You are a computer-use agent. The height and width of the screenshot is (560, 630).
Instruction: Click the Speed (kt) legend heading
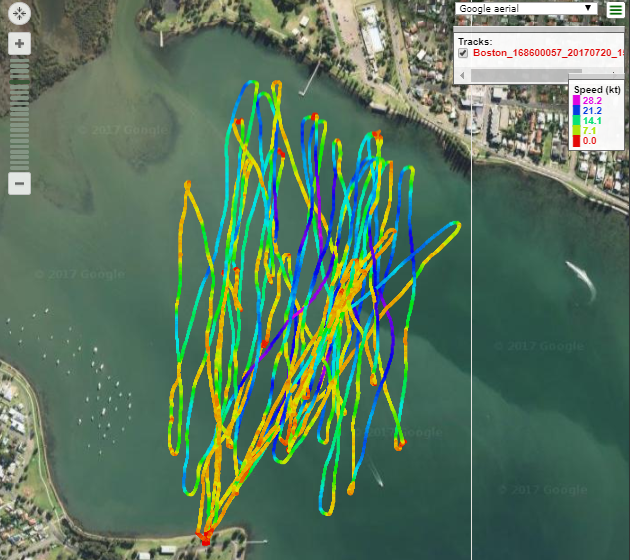[x=597, y=90]
